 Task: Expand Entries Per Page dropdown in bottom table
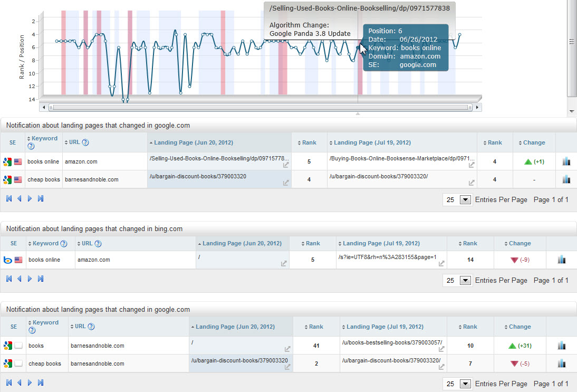click(465, 384)
